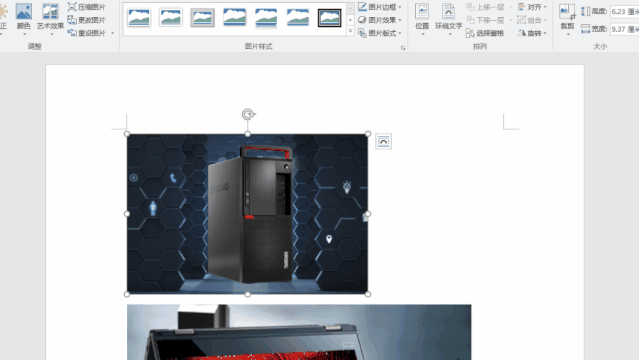
Task: Open picture styles dialog launcher
Action: click(403, 48)
